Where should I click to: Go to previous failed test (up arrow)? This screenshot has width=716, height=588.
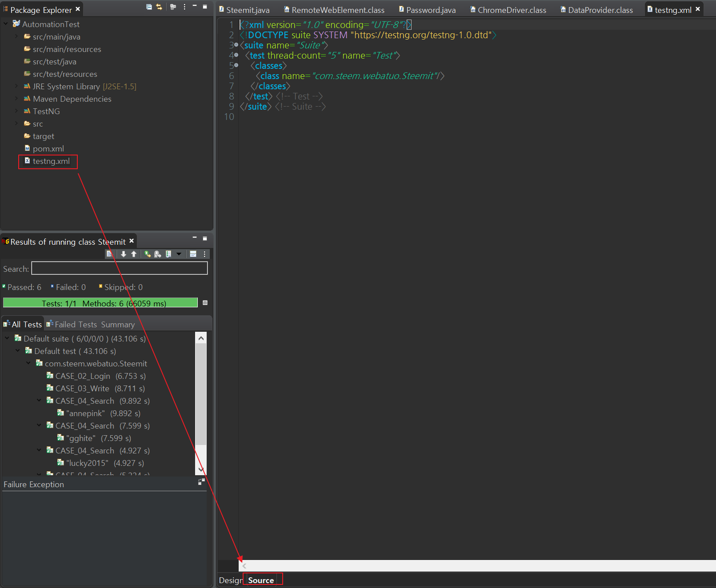click(134, 254)
